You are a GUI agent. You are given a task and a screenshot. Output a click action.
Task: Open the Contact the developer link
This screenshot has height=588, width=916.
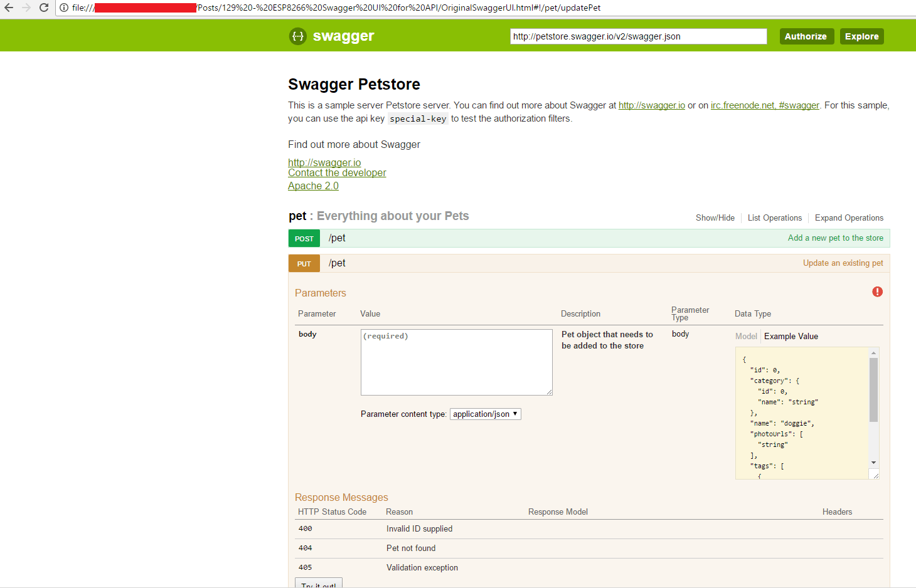click(336, 172)
